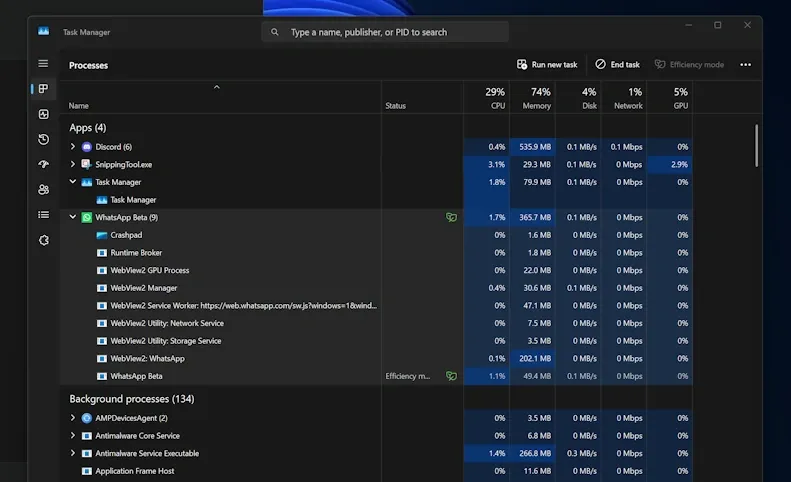This screenshot has width=791, height=482.
Task: Click the End task button
Action: 617,65
